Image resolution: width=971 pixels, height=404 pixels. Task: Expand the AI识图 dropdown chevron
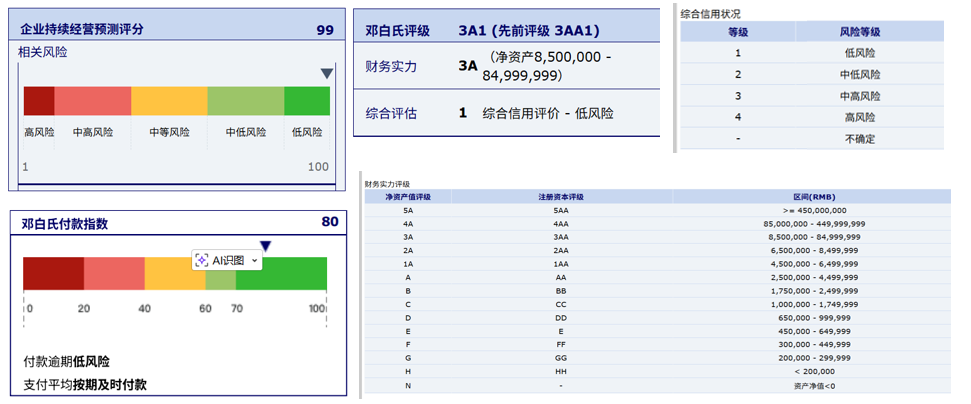pyautogui.click(x=254, y=261)
